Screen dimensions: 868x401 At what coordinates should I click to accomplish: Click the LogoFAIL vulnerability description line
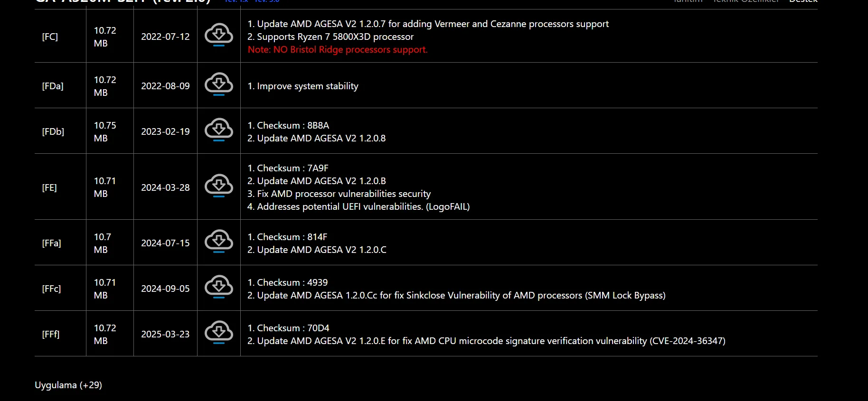pos(359,206)
